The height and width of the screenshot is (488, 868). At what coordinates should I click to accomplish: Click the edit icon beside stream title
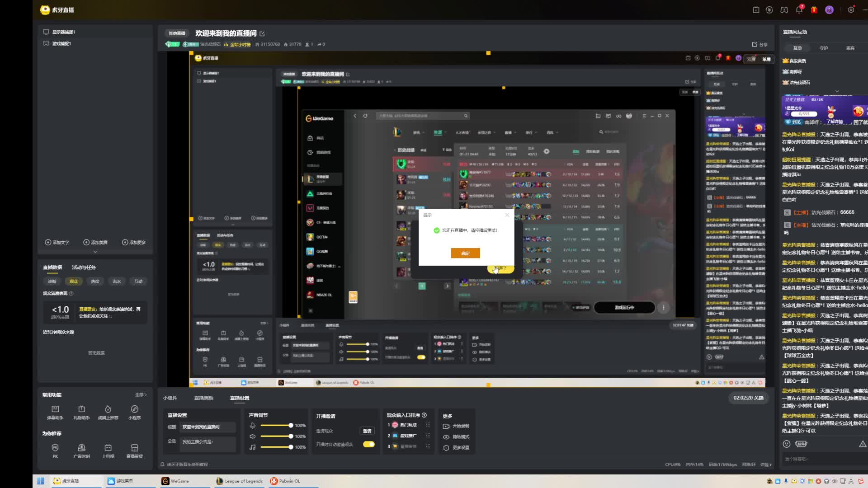(262, 34)
